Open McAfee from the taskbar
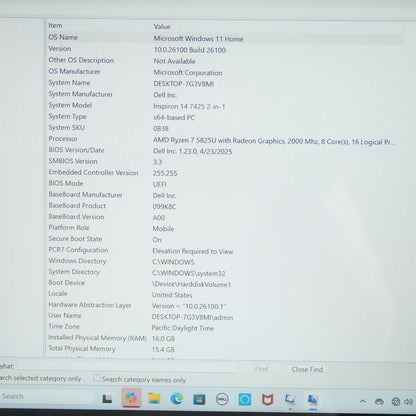Viewport: 416px width, 416px height. coord(267,399)
